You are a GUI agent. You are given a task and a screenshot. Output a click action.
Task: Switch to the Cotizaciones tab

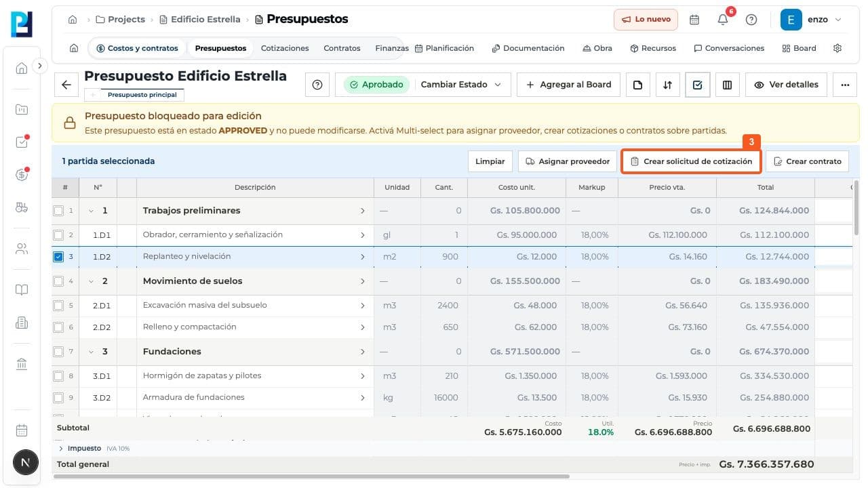[x=285, y=48]
